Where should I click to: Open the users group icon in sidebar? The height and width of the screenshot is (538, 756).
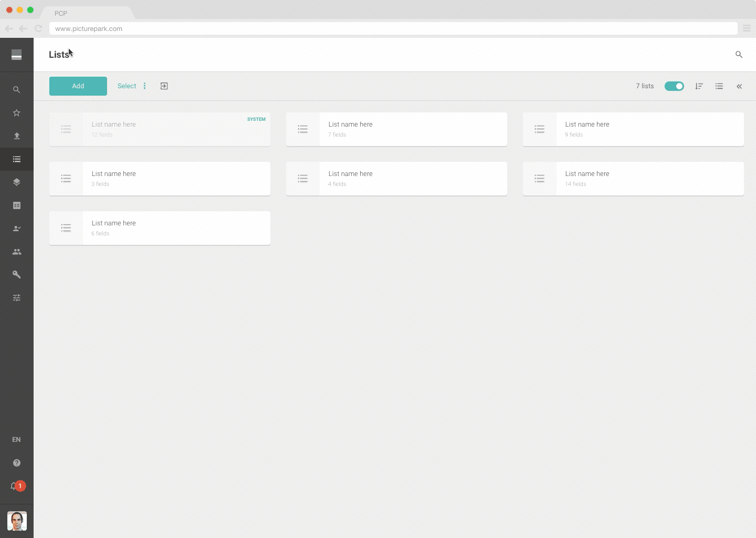tap(17, 252)
